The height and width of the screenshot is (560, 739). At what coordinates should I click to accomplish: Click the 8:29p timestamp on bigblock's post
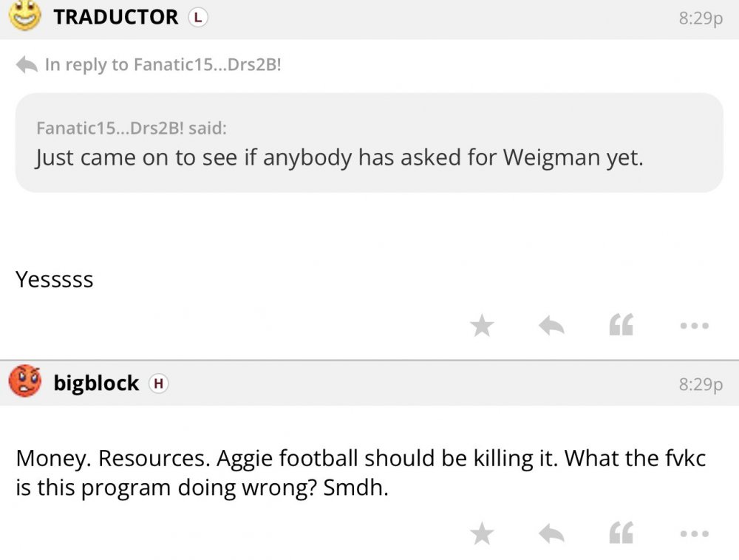coord(701,384)
